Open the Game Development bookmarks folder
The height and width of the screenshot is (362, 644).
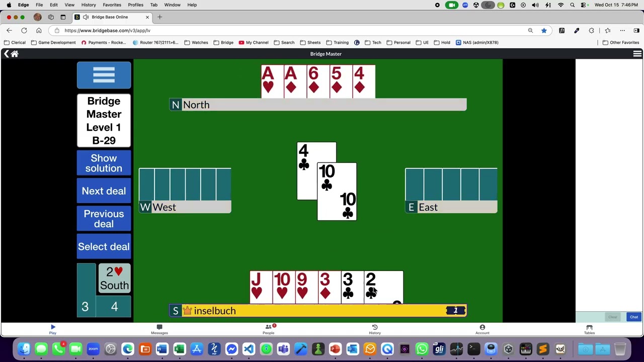[x=53, y=43]
